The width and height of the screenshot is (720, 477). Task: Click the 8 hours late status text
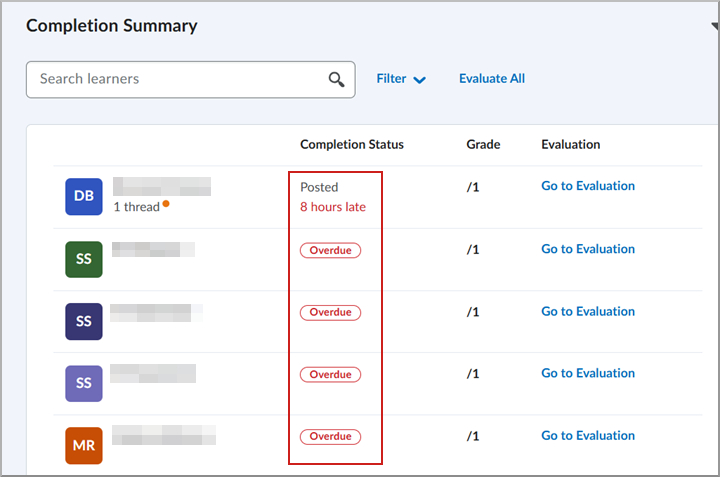pos(333,207)
